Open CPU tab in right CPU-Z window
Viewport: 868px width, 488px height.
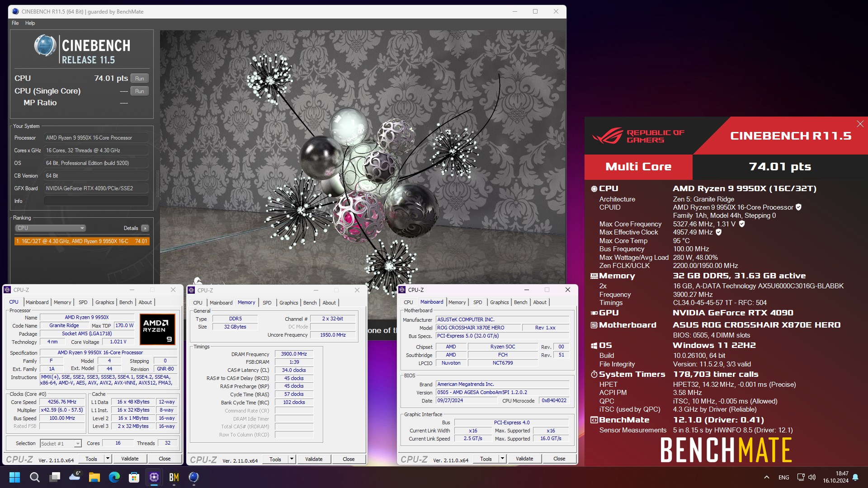coord(408,302)
